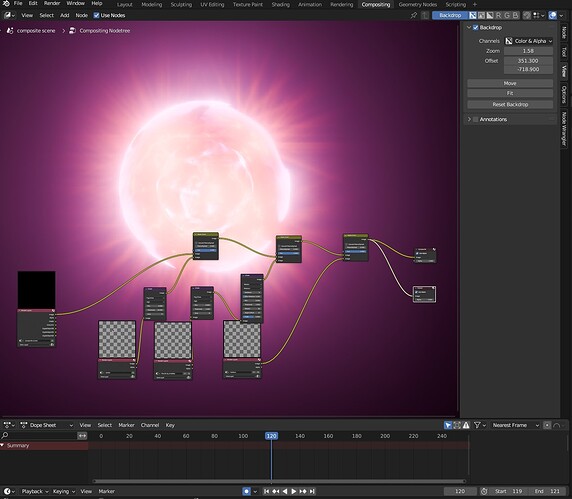Viewport: 572px width, 499px height.
Task: Show only the Blue channel
Action: [x=515, y=15]
